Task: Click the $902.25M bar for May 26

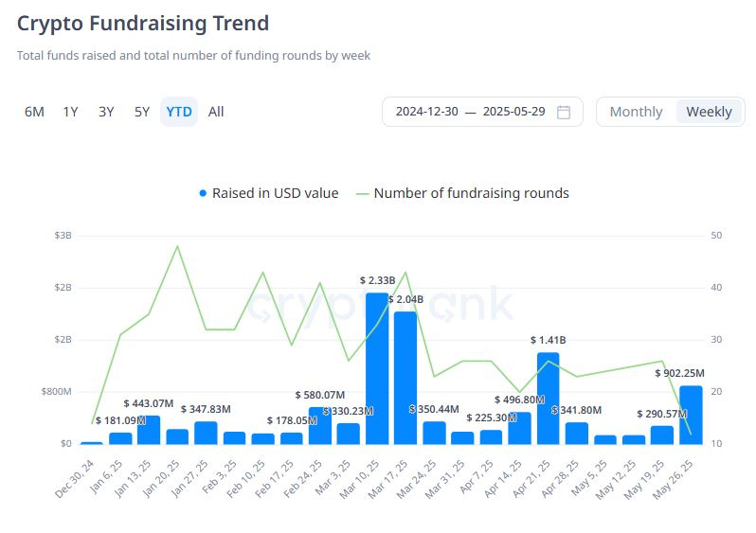Action: coord(691,415)
